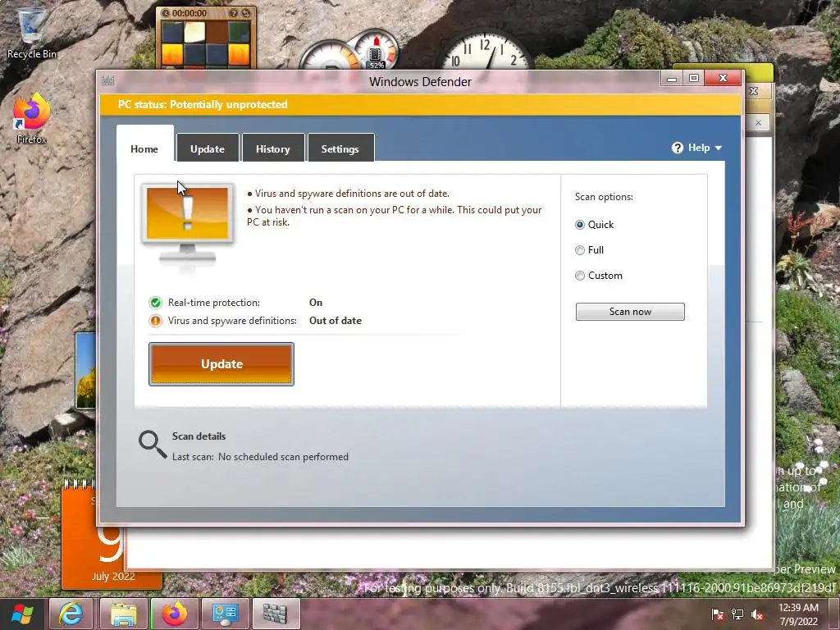
Task: Open the Settings tab
Action: pos(340,148)
